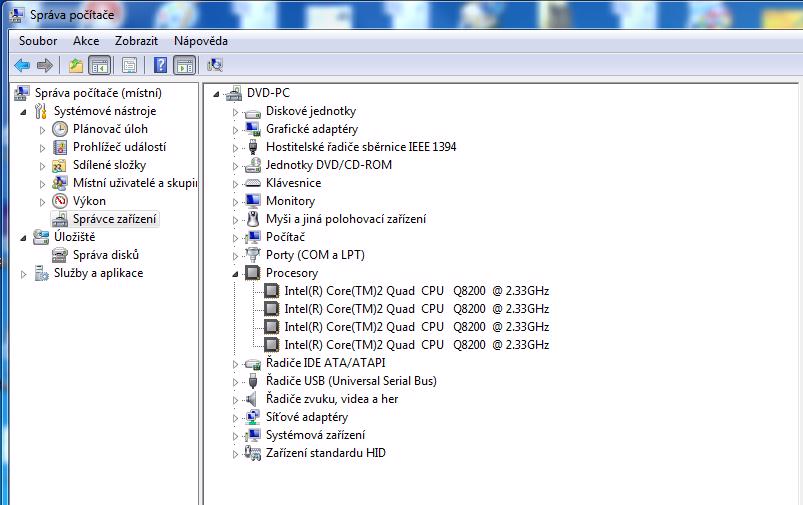This screenshot has height=505, width=803.
Task: Toggle the Show/Hide Action Pane toolbar icon
Action: click(185, 65)
